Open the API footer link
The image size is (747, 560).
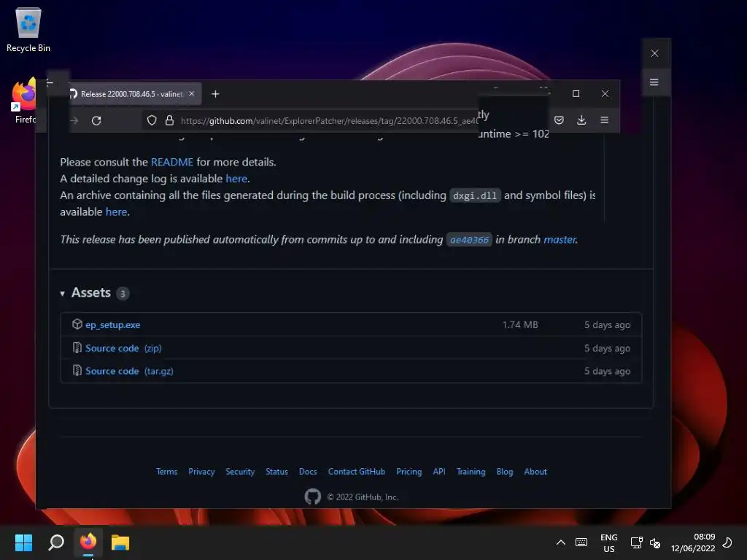(438, 472)
